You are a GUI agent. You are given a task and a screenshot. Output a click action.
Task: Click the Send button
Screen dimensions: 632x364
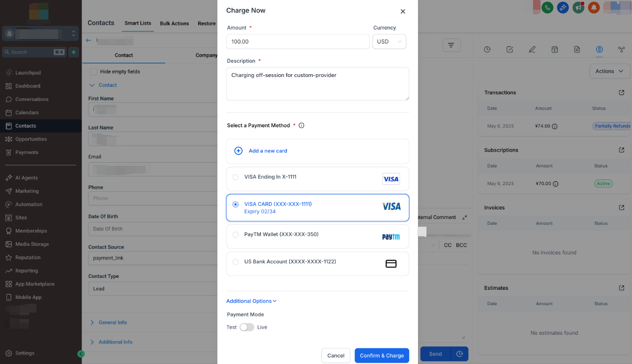click(435, 354)
